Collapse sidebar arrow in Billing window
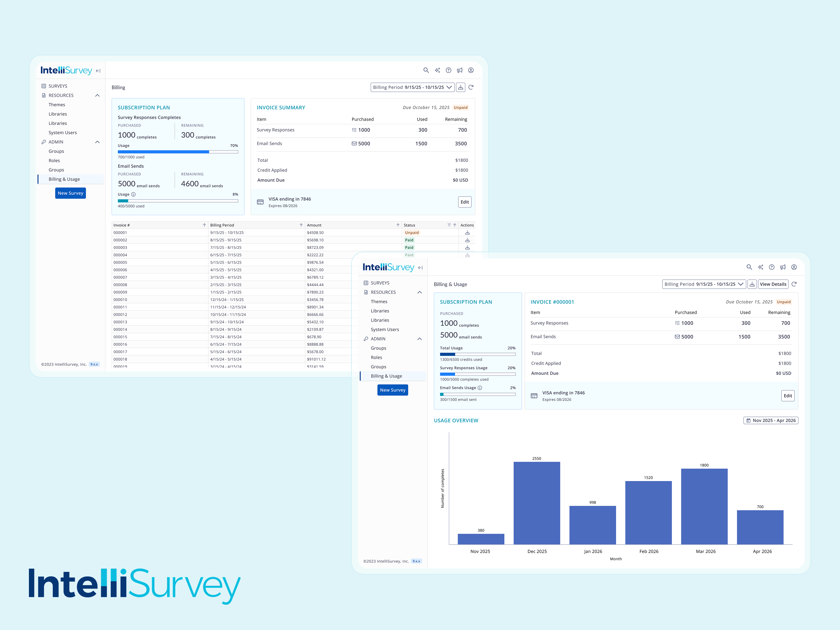The height and width of the screenshot is (630, 840). coord(98,71)
